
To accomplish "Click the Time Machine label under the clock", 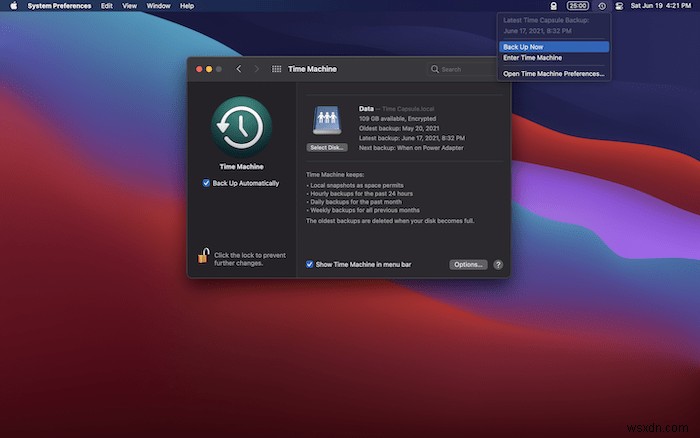I will pos(242,167).
